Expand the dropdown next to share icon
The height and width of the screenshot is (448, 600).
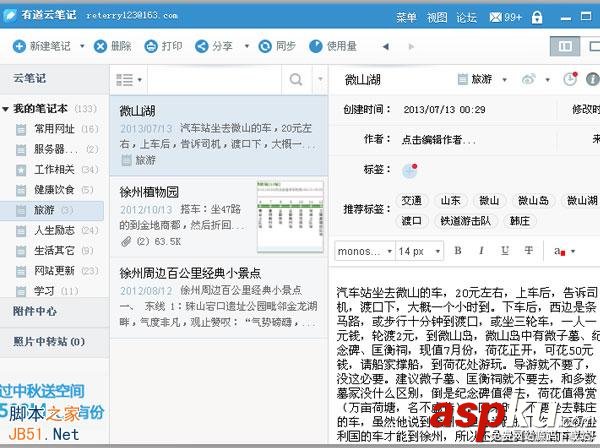(548, 80)
